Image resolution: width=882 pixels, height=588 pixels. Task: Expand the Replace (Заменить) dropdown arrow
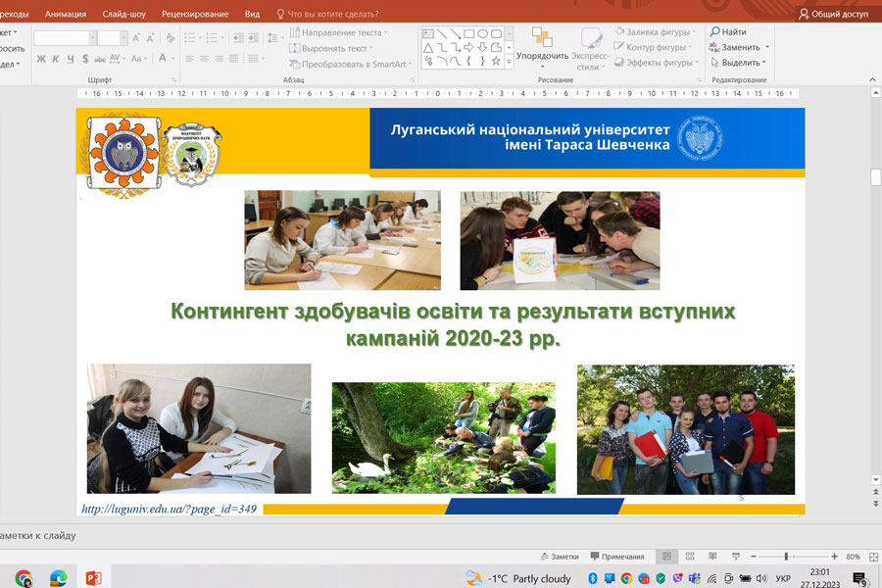tap(766, 47)
